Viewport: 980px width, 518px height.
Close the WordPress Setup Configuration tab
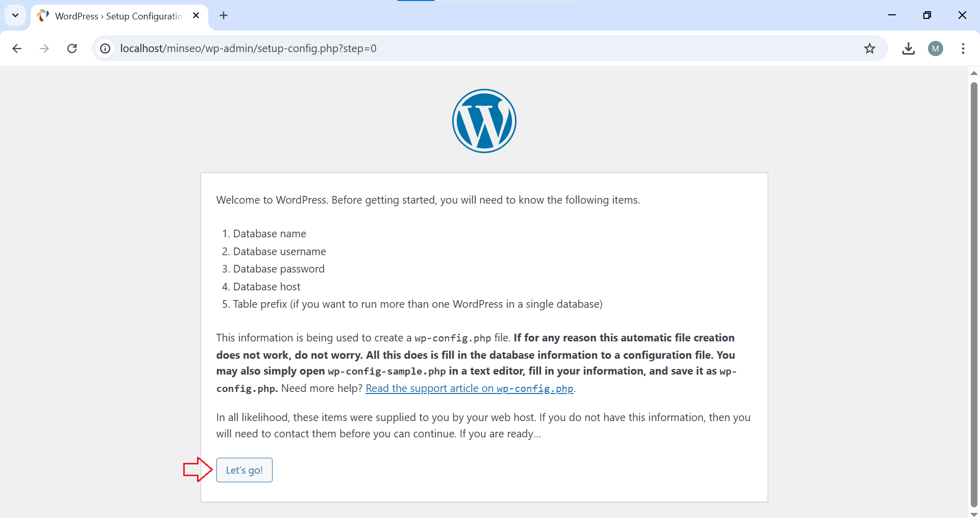pyautogui.click(x=196, y=16)
